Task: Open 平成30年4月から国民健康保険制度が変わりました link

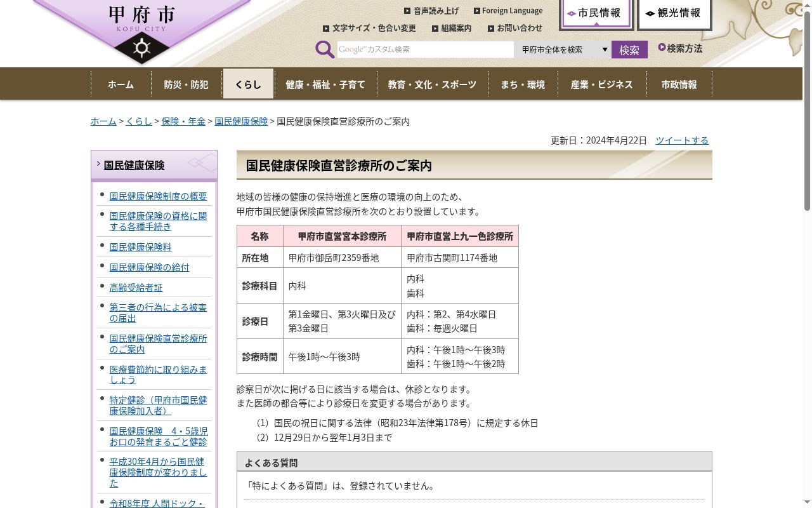Action: point(158,472)
